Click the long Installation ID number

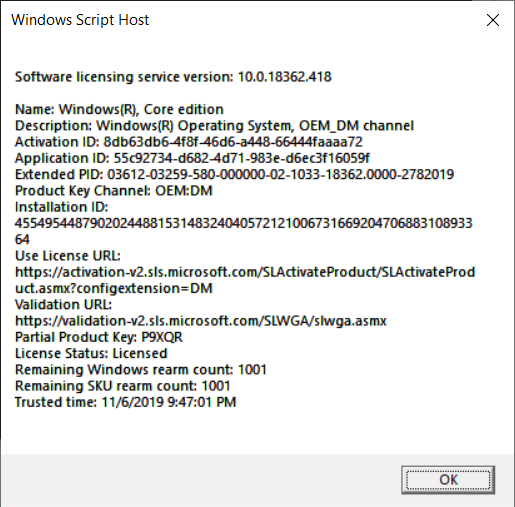(x=244, y=223)
